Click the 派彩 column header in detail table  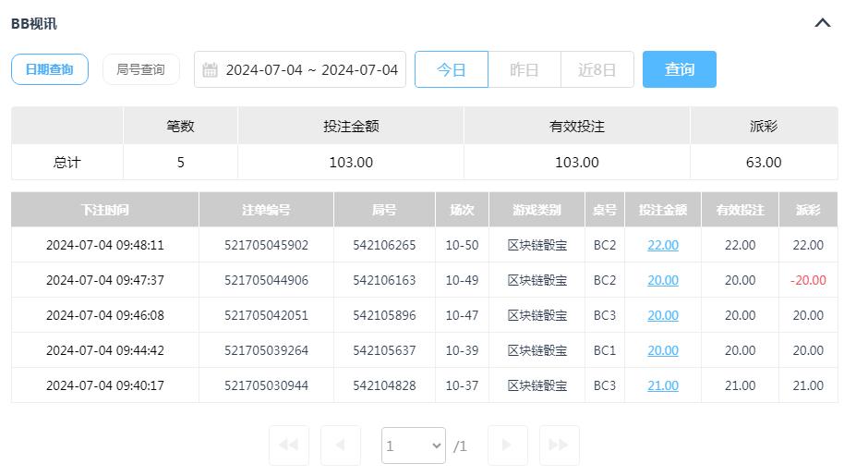click(x=808, y=210)
